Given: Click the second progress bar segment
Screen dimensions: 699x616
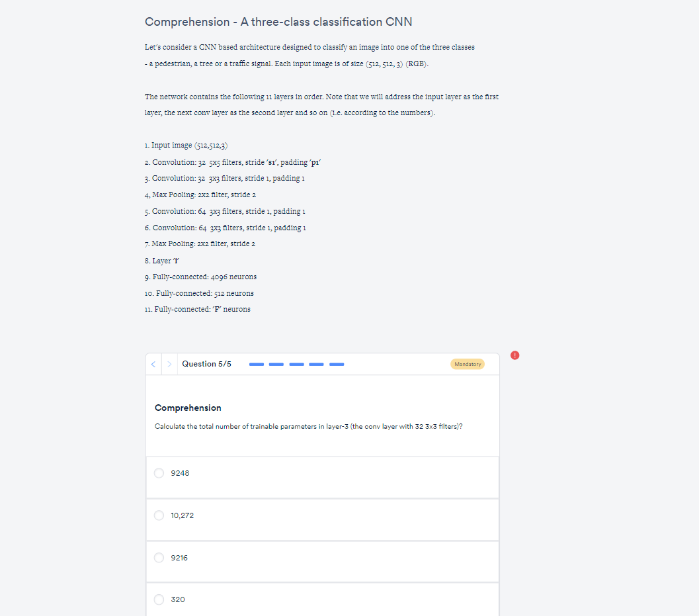Looking at the screenshot, I should point(276,364).
